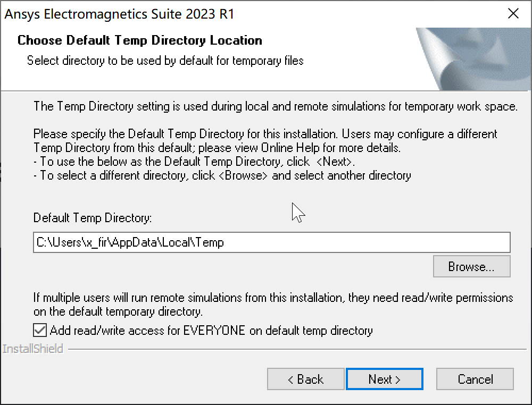Click 'Default Temp Directory:' label
Screen dimensions: 532x405
click(93, 217)
